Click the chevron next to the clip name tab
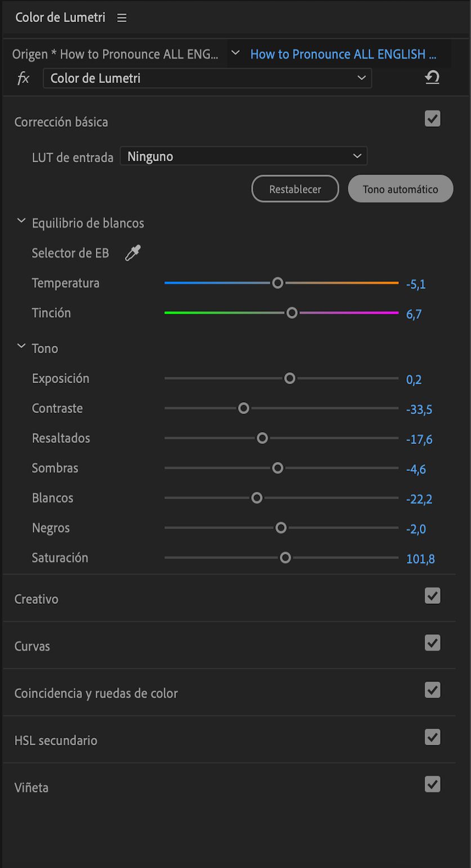471x868 pixels. pyautogui.click(x=235, y=51)
